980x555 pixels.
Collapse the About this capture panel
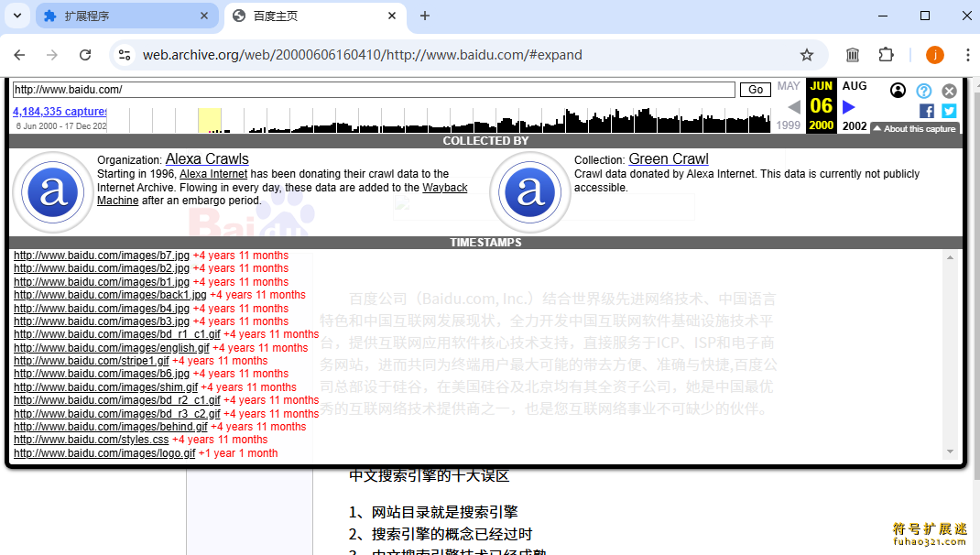coord(915,128)
